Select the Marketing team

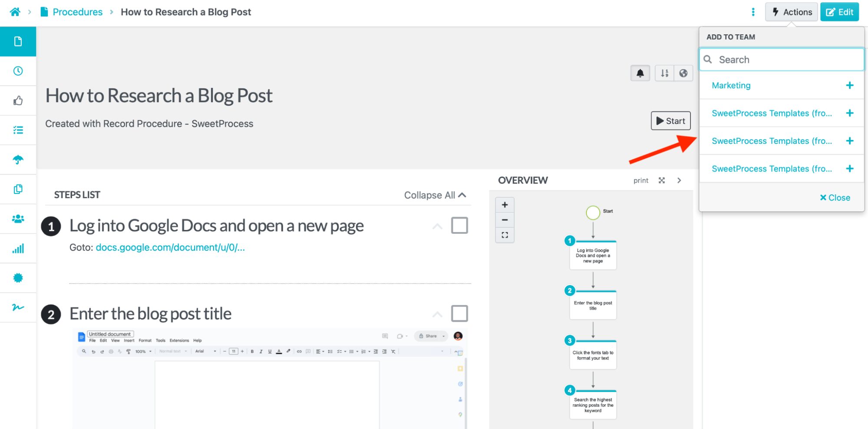click(731, 85)
